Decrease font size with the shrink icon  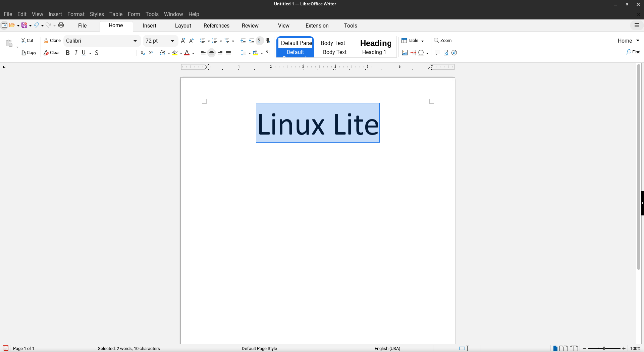point(191,41)
